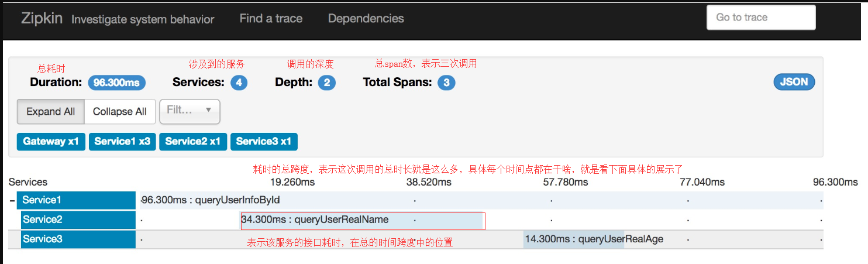Select the Service1 x3 service tag
Image resolution: width=868 pixels, height=264 pixels.
click(x=122, y=142)
